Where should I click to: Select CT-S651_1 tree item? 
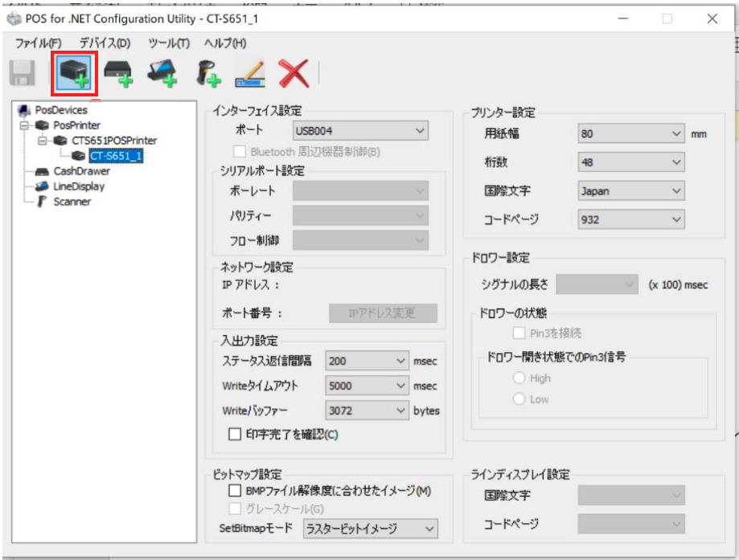click(x=116, y=156)
